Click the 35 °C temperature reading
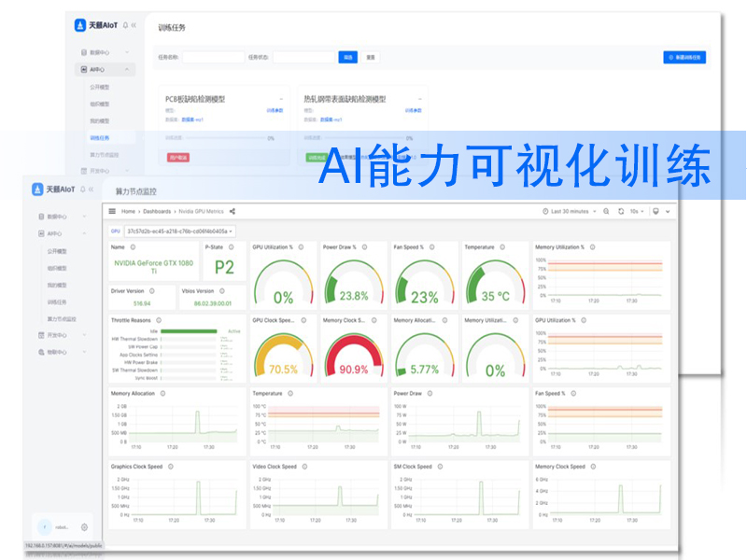Screen dimensions: 747x560 (x=495, y=296)
